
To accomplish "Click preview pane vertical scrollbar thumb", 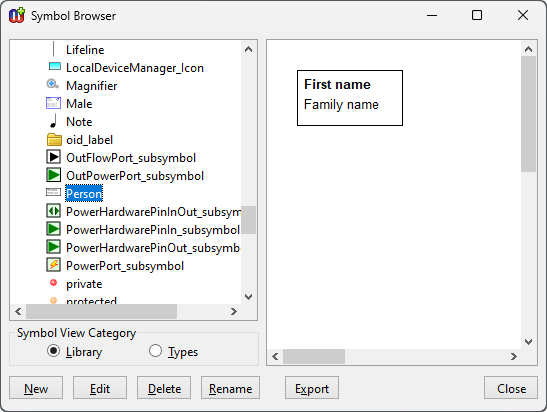I will click(x=529, y=114).
